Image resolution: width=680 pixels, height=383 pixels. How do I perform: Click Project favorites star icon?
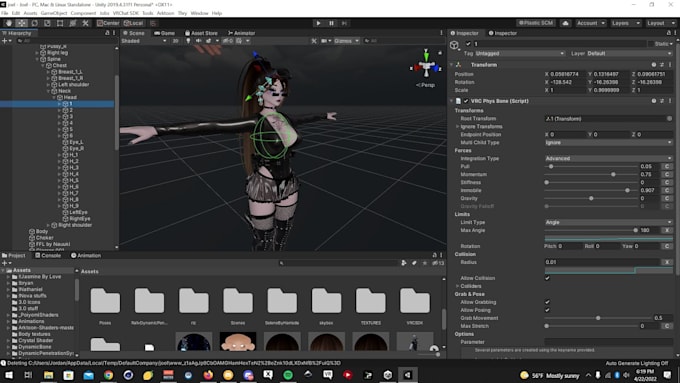point(425,263)
